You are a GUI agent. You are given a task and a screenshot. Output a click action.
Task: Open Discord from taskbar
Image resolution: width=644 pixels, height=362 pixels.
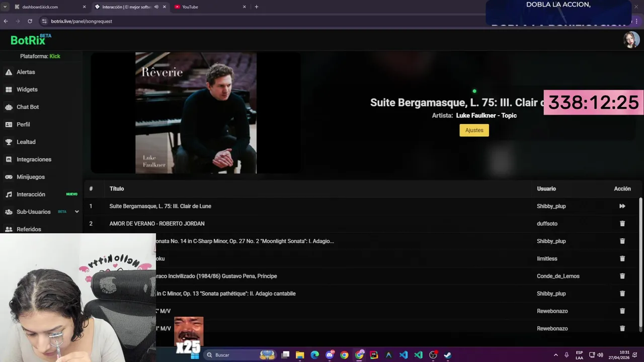[x=330, y=355]
